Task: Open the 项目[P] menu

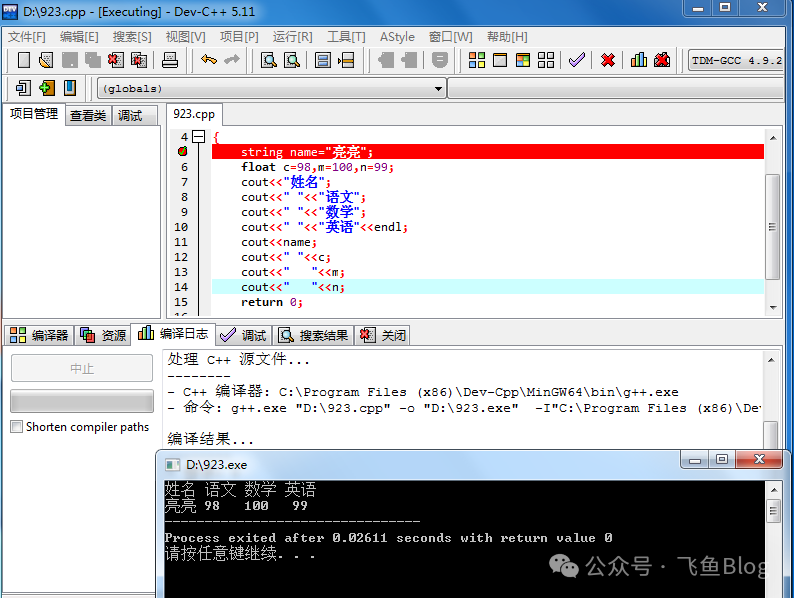Action: pos(239,37)
